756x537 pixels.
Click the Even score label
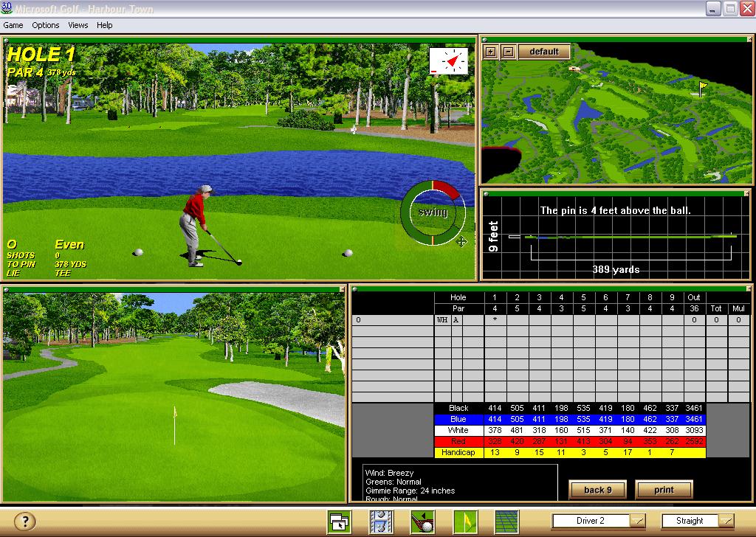click(69, 245)
